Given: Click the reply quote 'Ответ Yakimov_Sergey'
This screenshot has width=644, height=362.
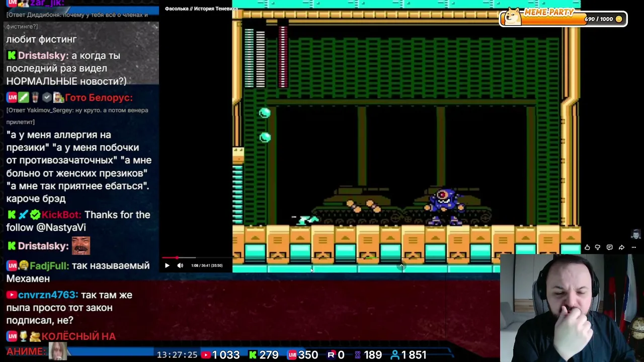Looking at the screenshot, I should click(x=77, y=116).
